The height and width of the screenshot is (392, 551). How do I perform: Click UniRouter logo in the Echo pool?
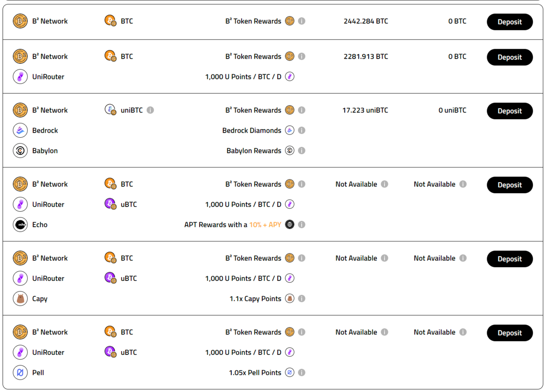tap(20, 204)
